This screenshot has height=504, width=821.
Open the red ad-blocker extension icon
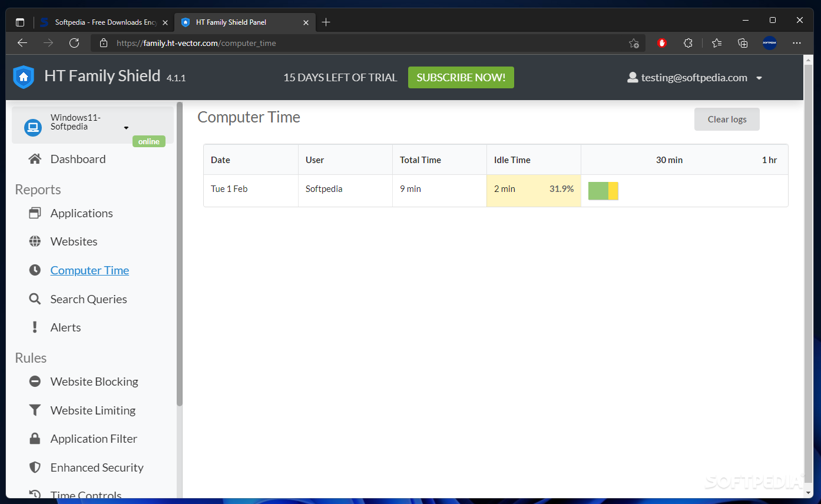[x=662, y=43]
